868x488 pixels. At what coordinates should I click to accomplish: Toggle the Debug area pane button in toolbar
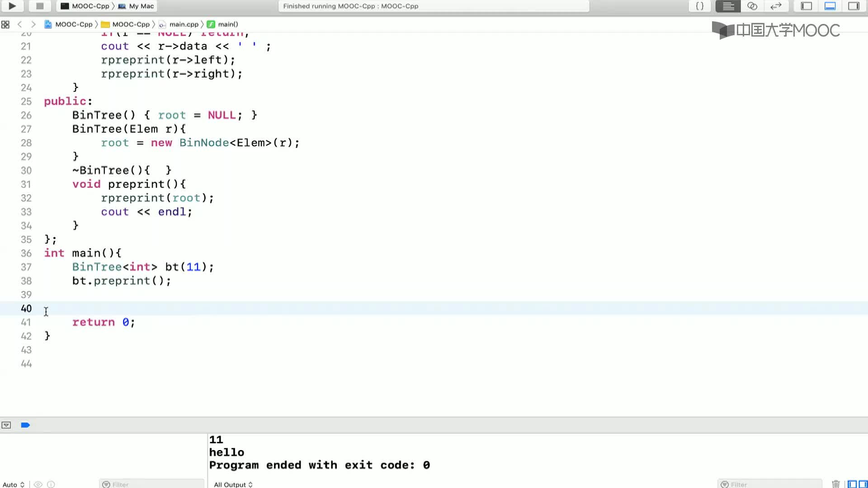(x=830, y=6)
